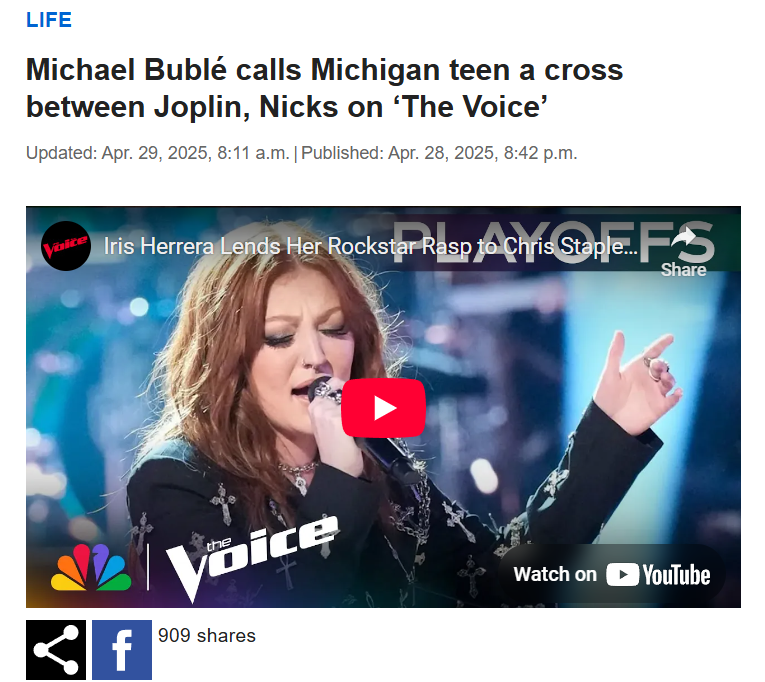This screenshot has height=682, width=765.
Task: Click the singer's raised hand in thumbnail
Action: [637, 378]
